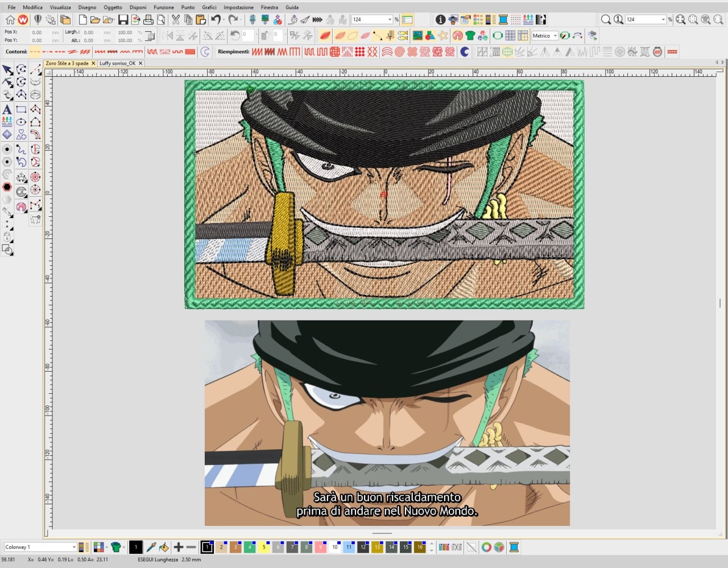This screenshot has height=568, width=728.
Task: Redo the last undone action
Action: 233,20
